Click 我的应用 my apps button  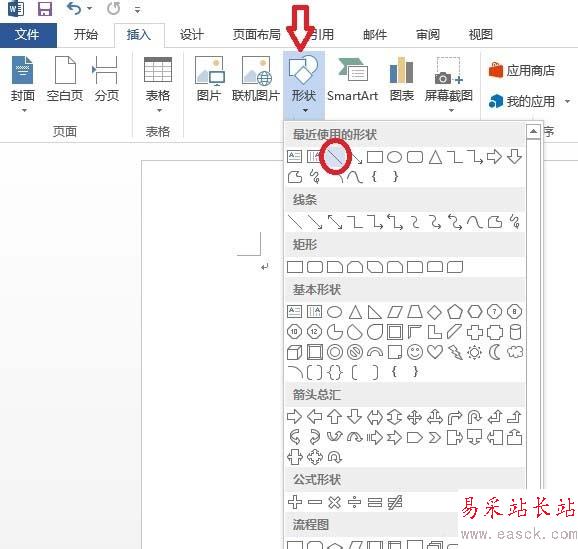pyautogui.click(x=522, y=101)
